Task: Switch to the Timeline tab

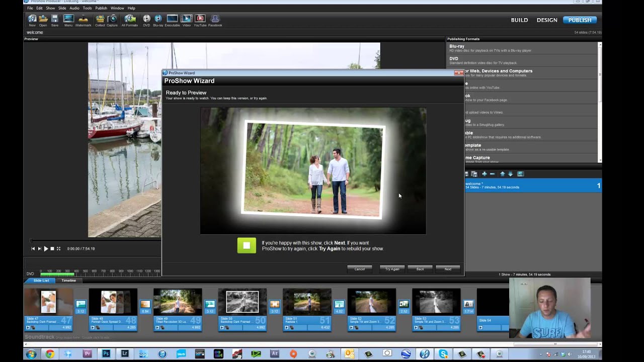Action: [x=69, y=281]
